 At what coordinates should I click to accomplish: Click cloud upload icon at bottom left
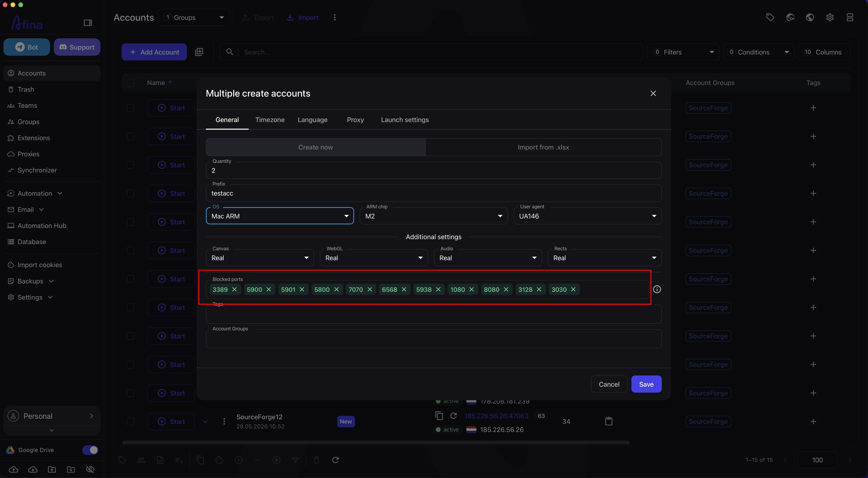click(x=14, y=470)
